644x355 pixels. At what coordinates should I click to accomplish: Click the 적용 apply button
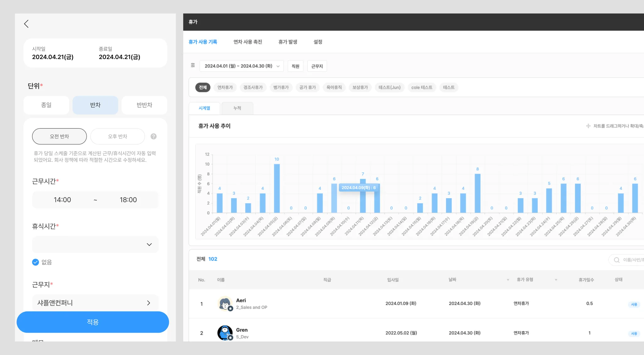point(93,322)
